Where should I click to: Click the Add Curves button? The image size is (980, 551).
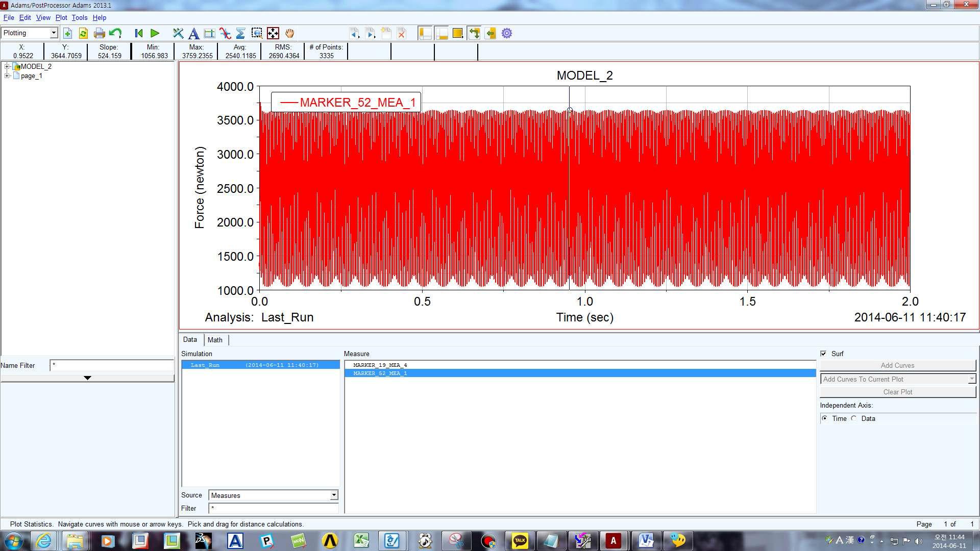tap(898, 365)
